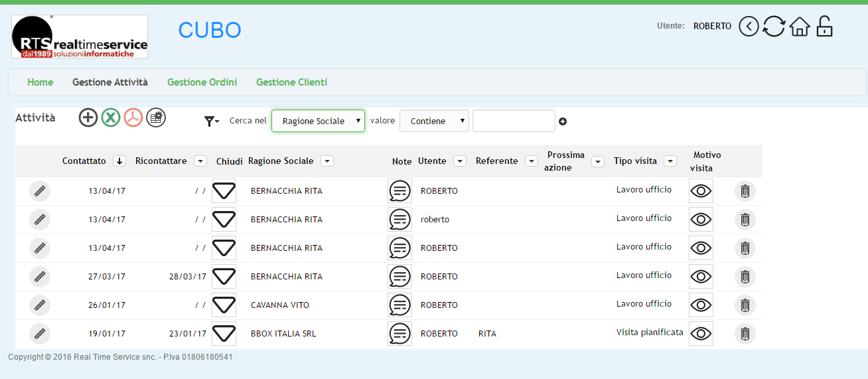
Task: Click the ROBERTO username in header
Action: [712, 27]
